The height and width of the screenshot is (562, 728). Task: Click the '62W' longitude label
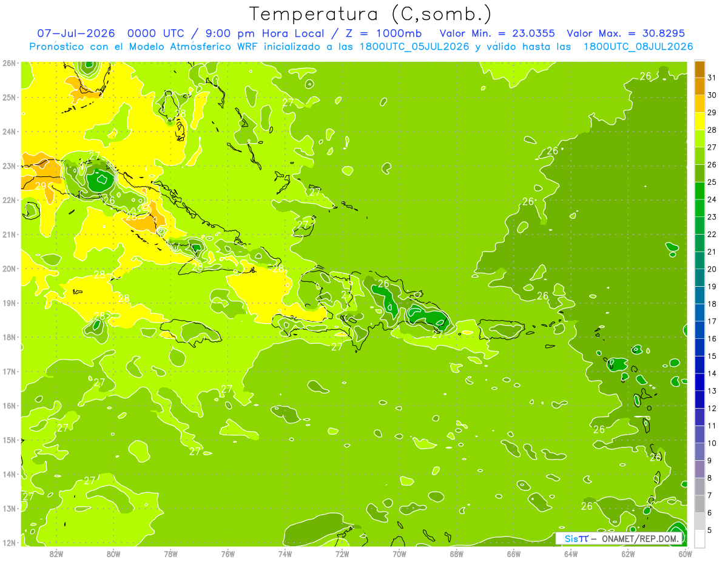tap(628, 554)
